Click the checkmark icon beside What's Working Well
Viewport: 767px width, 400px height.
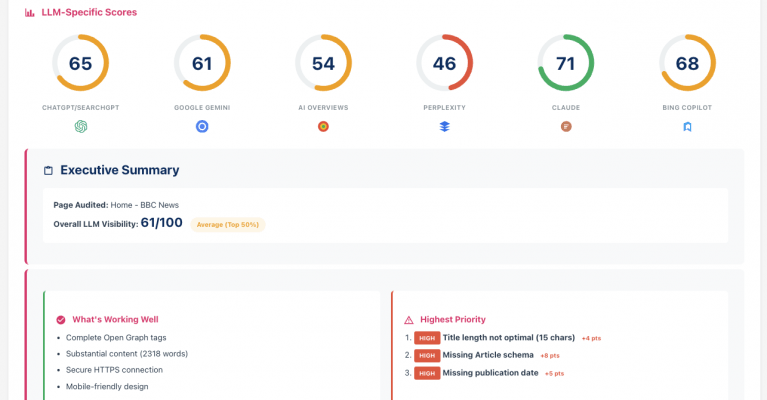(61, 320)
